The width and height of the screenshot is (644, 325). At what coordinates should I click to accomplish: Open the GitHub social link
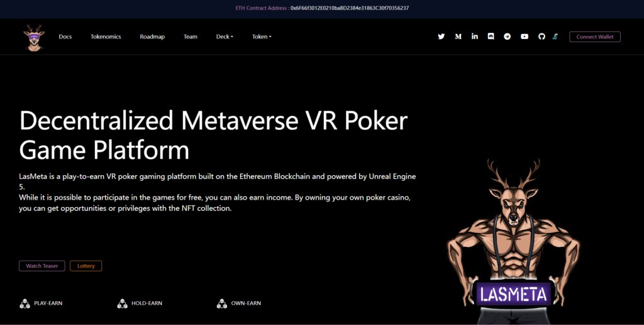click(x=541, y=37)
